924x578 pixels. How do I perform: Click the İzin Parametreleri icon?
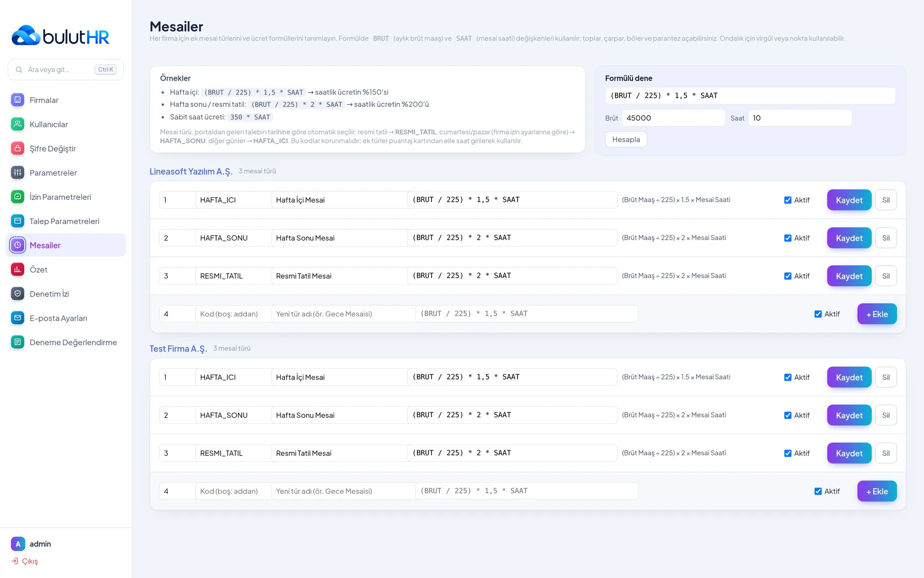click(17, 197)
